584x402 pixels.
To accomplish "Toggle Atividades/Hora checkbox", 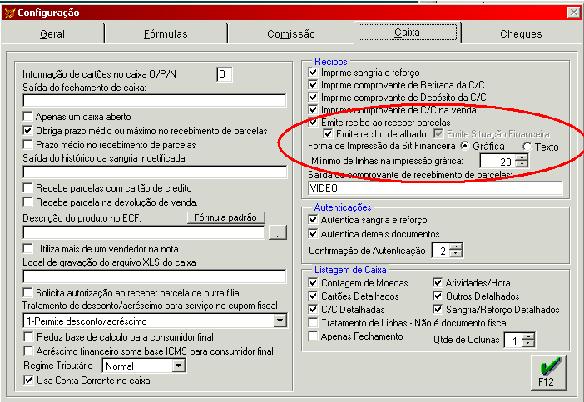I will click(438, 283).
